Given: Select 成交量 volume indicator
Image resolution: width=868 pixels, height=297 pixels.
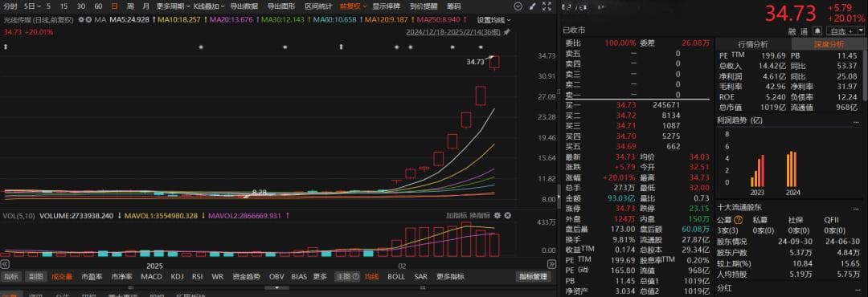Looking at the screenshot, I should click(x=62, y=277).
